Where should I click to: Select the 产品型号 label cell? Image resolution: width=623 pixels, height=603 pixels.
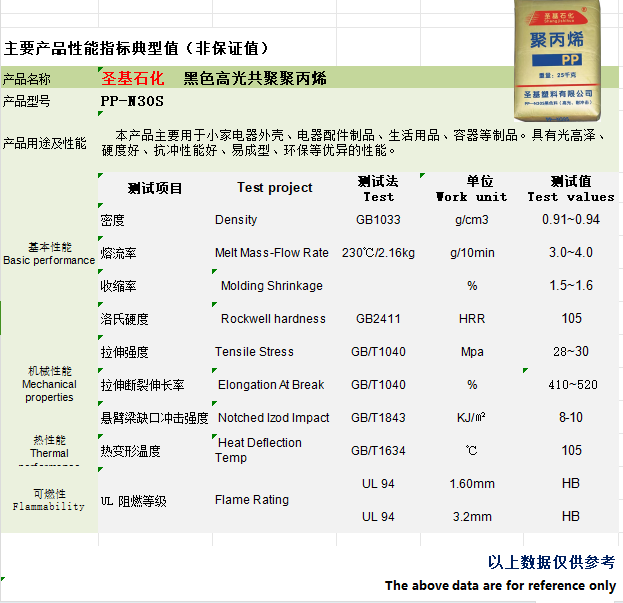[27, 101]
